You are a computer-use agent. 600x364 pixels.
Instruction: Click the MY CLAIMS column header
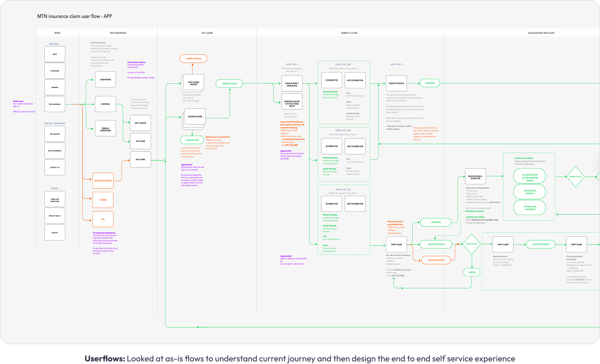(207, 33)
